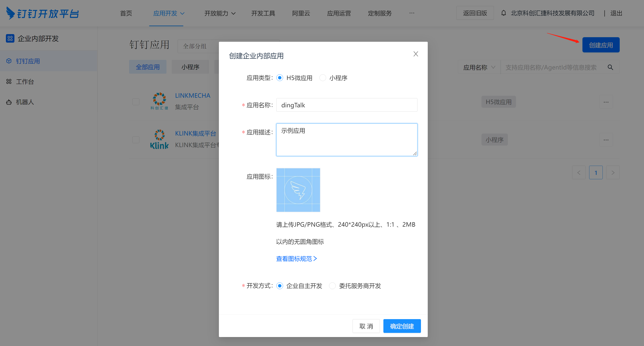Click the H5微应用 tag on LINKMECHA row
Viewport: 644px width, 346px height.
click(x=499, y=102)
